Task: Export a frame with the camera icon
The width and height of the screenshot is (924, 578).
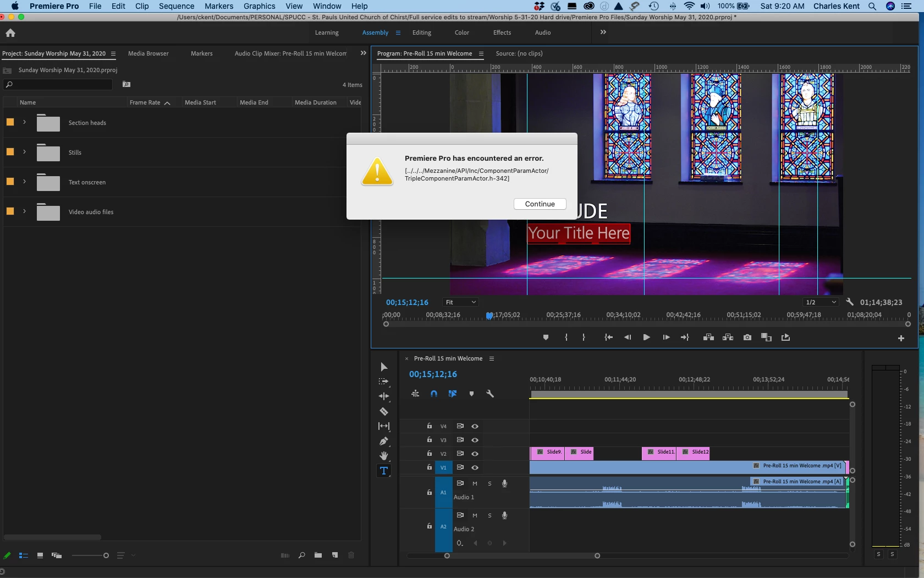Action: 747,337
